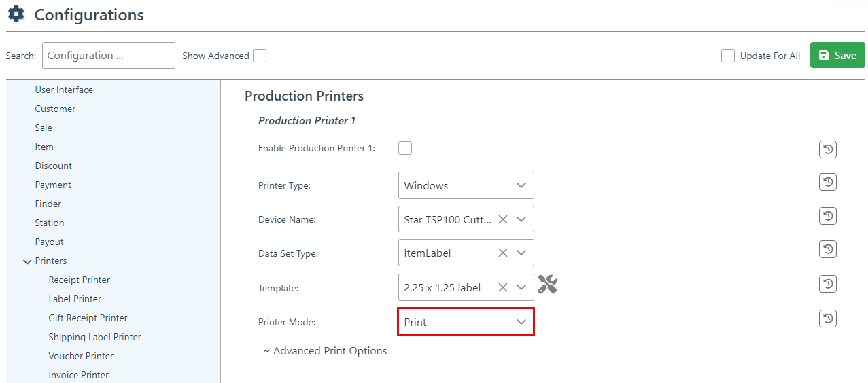Reset Enable Production Printer 1 history icon

[827, 149]
